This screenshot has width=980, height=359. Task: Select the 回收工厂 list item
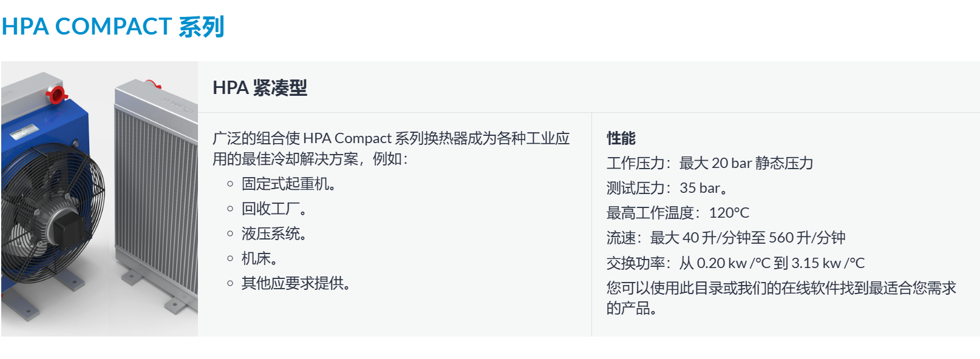tap(274, 209)
